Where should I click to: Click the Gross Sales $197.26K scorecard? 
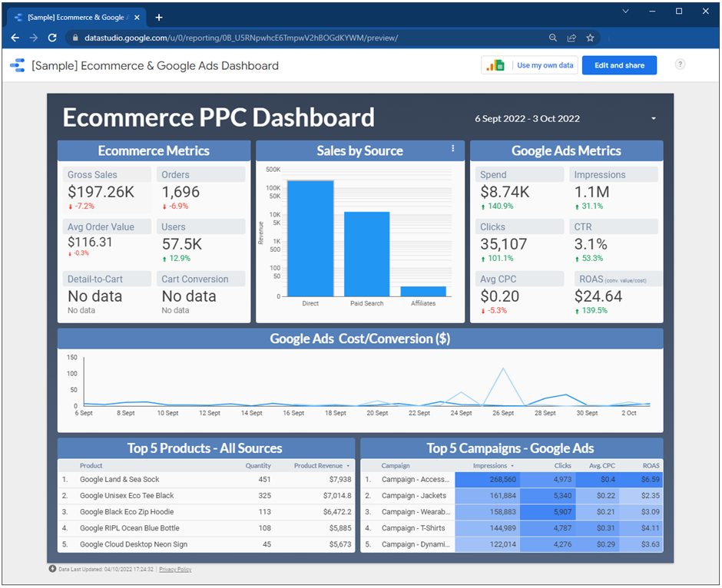coord(107,190)
